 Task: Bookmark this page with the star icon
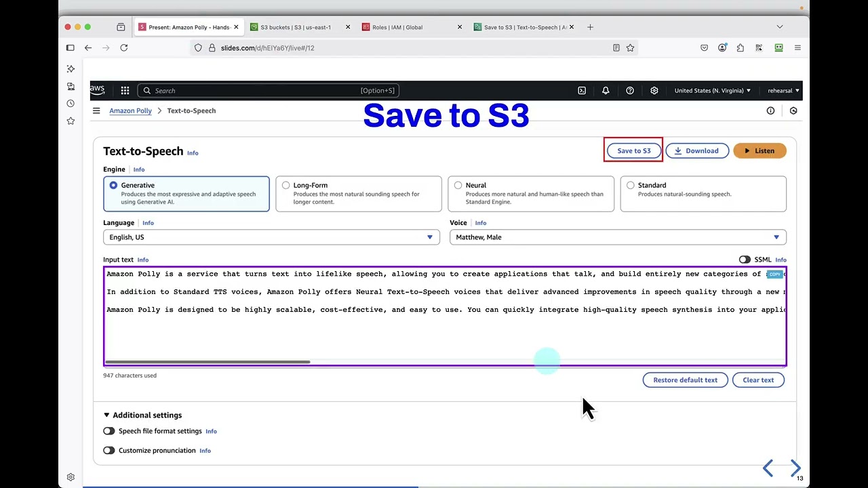(630, 47)
